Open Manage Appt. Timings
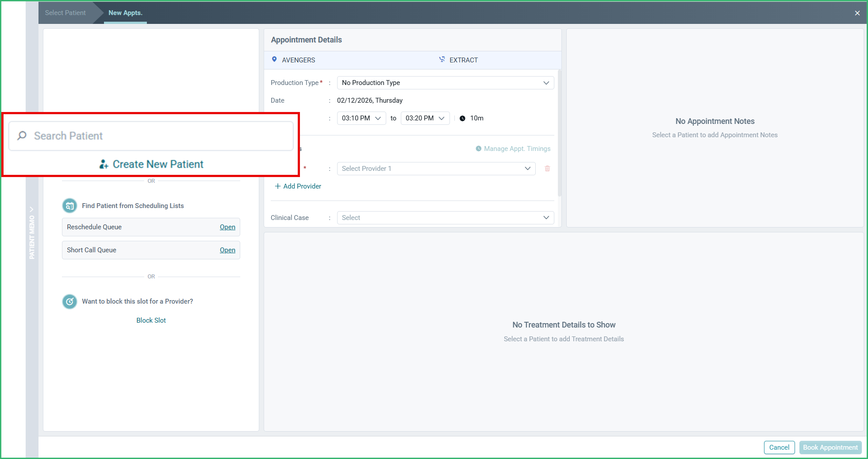Viewport: 868px width, 459px height. [x=513, y=149]
